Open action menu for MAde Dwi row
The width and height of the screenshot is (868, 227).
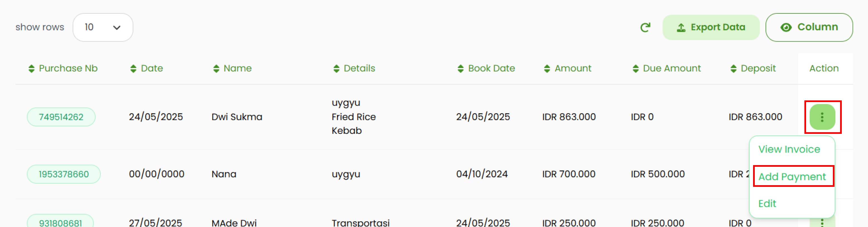822,223
